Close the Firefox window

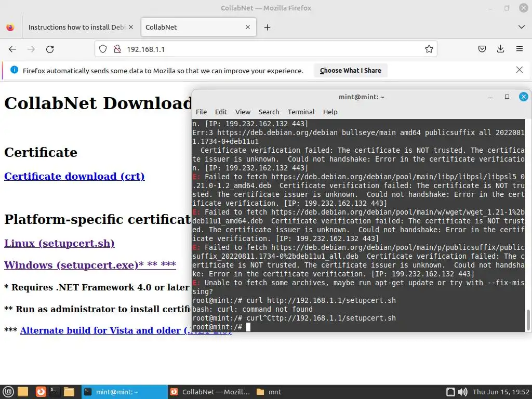tap(524, 8)
